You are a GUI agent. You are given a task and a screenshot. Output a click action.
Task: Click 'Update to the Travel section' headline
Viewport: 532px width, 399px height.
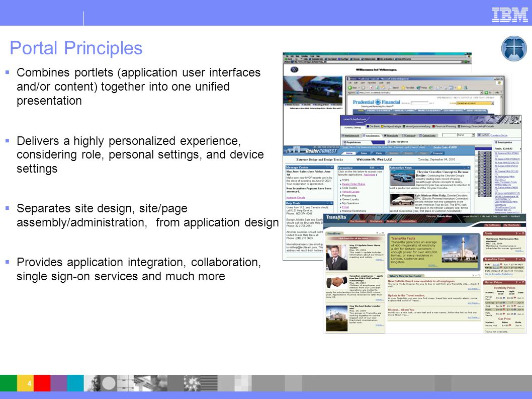(x=406, y=295)
